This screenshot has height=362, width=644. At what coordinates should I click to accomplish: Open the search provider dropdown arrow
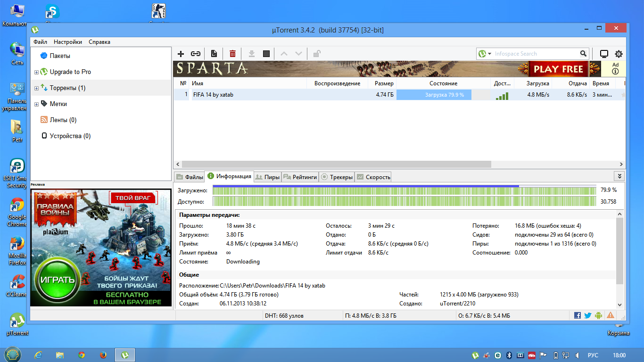(x=490, y=54)
